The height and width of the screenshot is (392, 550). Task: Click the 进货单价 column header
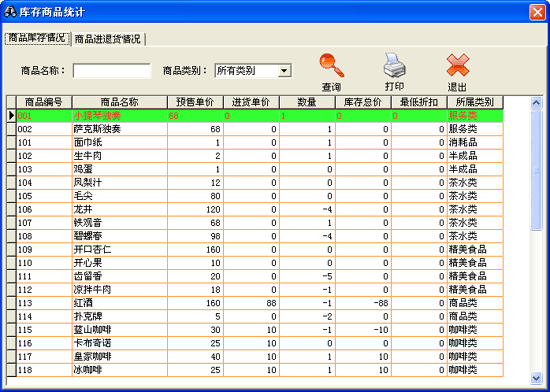point(251,102)
